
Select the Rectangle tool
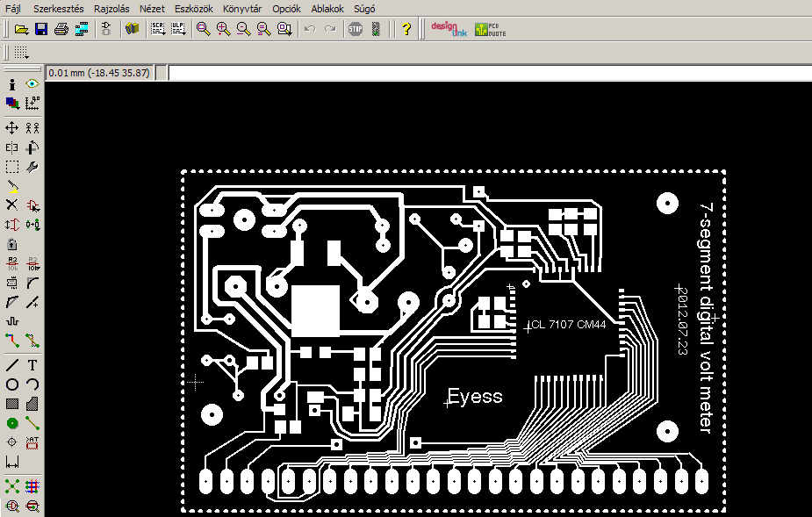tap(12, 404)
